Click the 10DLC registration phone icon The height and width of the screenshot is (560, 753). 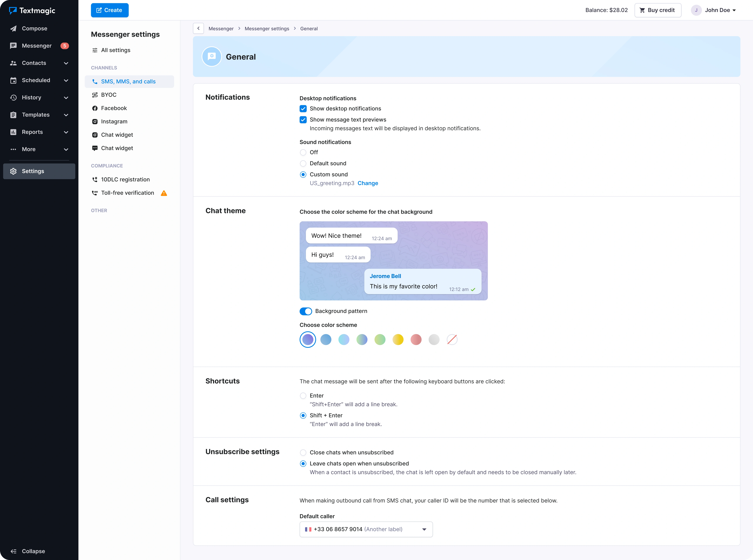[95, 180]
